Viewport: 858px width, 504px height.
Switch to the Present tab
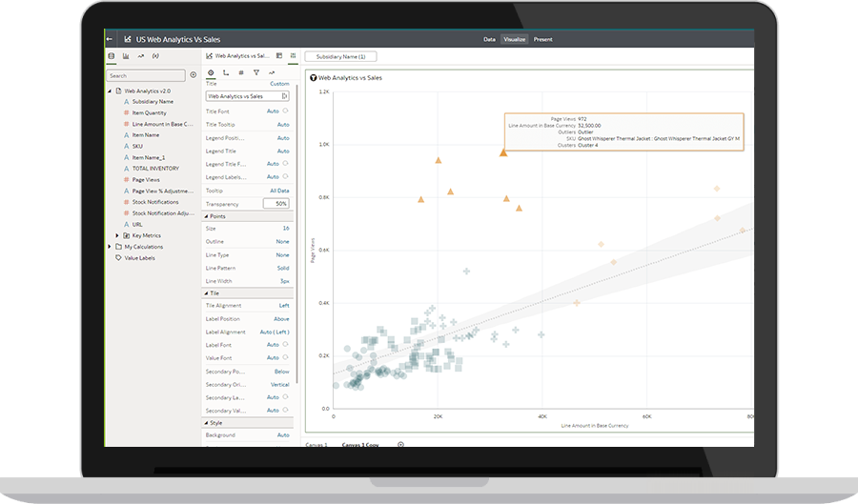[542, 39]
